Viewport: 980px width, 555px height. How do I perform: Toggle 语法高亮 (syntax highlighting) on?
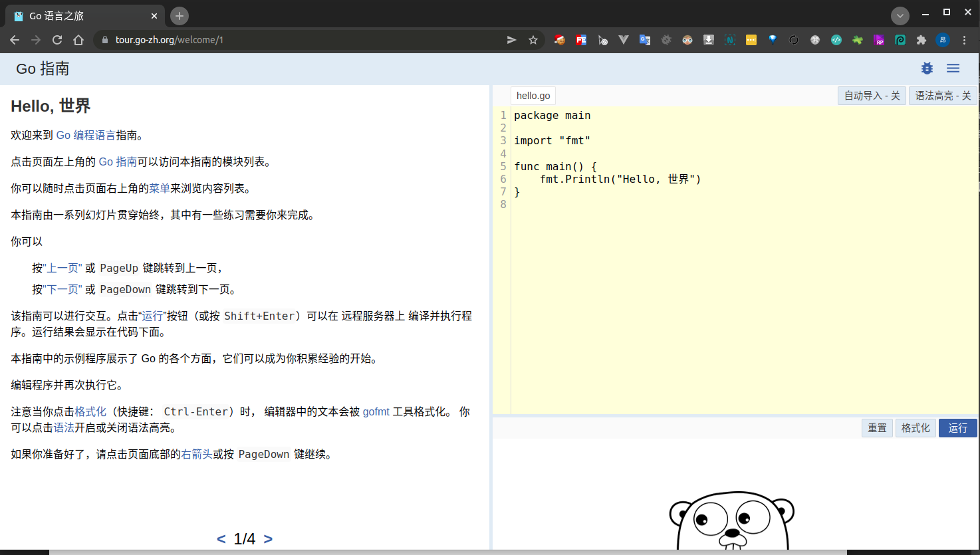coord(942,96)
